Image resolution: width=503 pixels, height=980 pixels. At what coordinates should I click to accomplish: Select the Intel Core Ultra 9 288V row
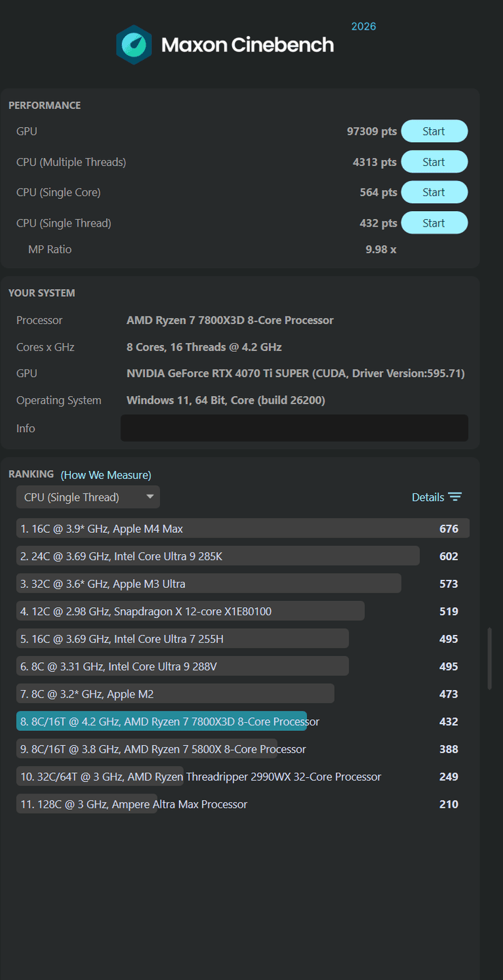tap(243, 666)
